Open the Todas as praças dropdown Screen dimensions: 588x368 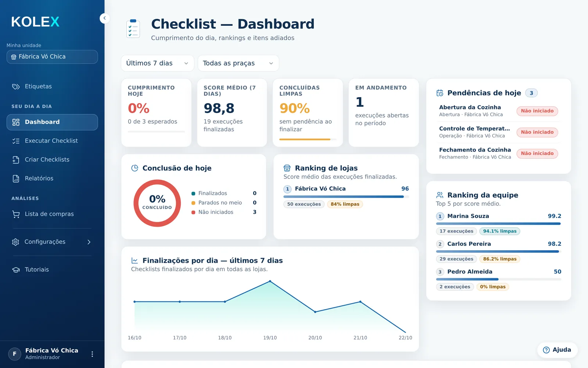point(238,63)
